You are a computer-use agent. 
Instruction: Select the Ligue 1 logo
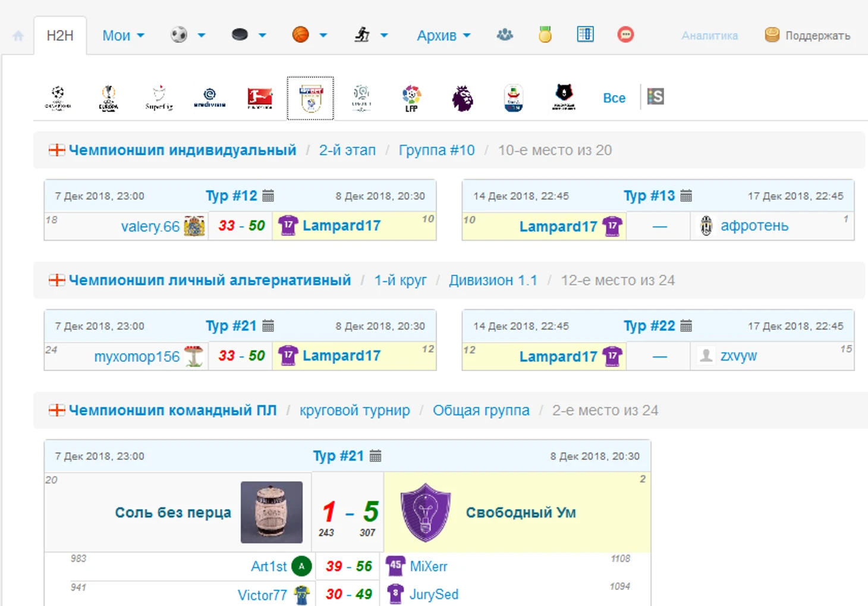point(361,98)
